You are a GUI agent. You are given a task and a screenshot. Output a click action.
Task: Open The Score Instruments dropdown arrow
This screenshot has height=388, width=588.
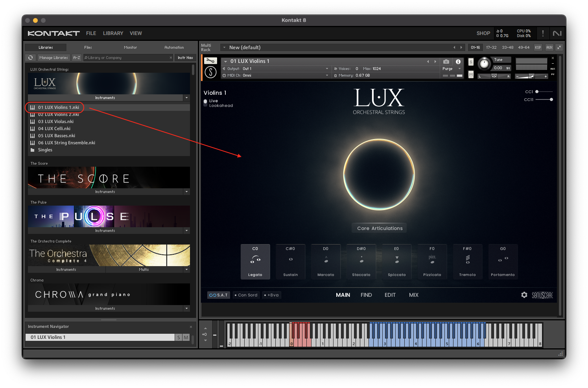point(187,192)
